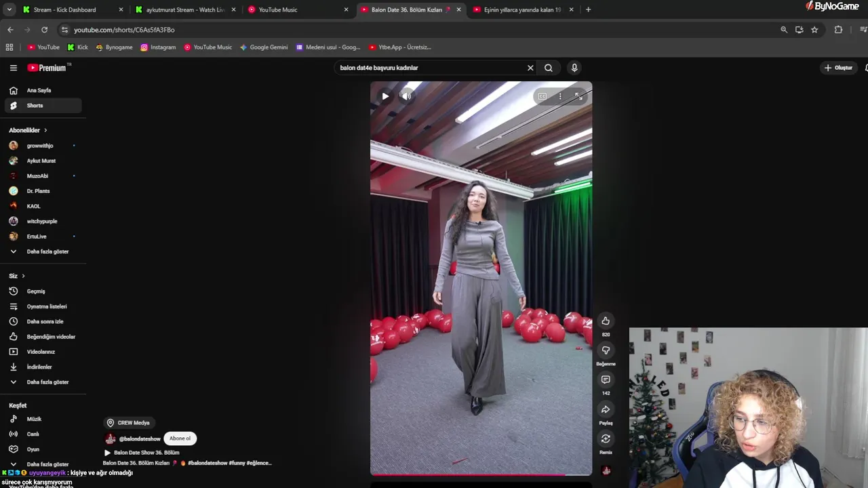The height and width of the screenshot is (488, 868).
Task: Subscribe with the Abone ol button
Action: pyautogui.click(x=180, y=439)
